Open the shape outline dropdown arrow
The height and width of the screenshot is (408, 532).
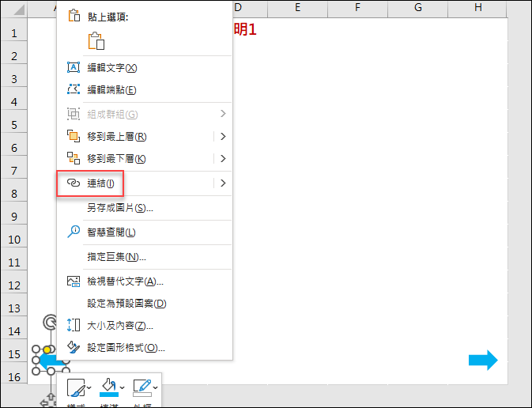(155, 387)
